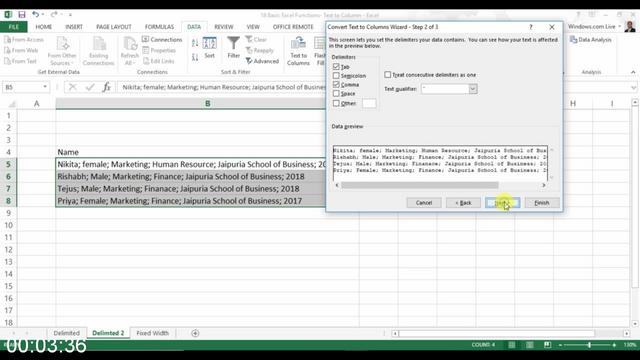Open the Name Box dropdown arrow

coord(45,87)
